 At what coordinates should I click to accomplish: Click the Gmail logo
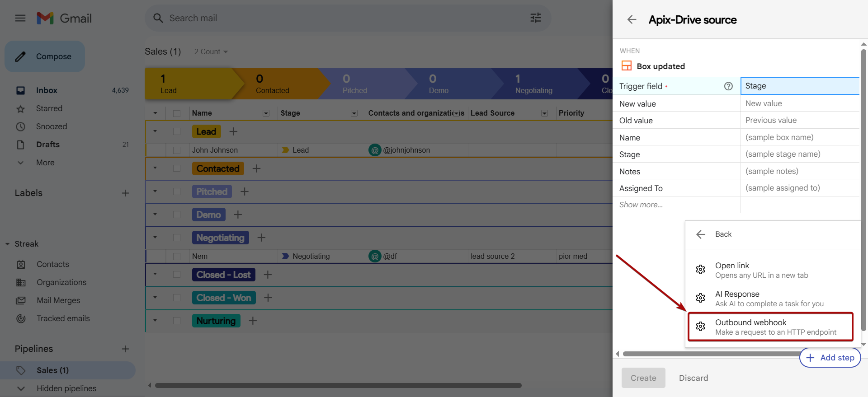tap(64, 18)
